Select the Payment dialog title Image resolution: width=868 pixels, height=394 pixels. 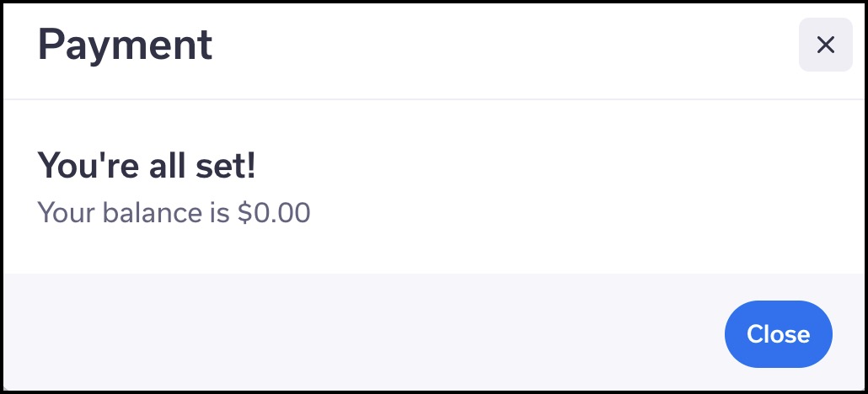click(x=125, y=45)
